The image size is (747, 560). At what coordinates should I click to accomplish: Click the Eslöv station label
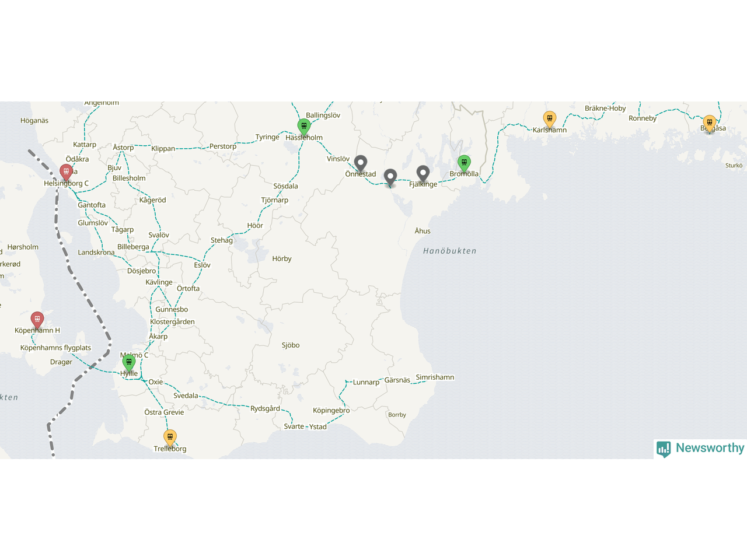[x=203, y=265]
